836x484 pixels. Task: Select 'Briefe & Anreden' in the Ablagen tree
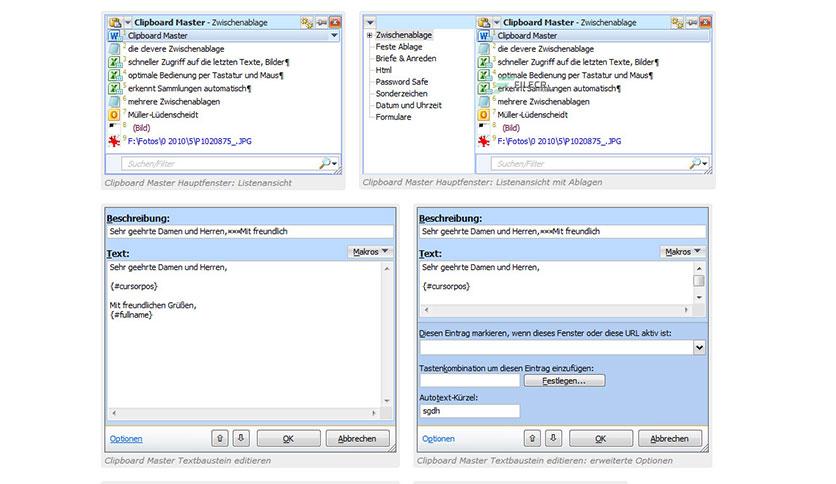406,59
